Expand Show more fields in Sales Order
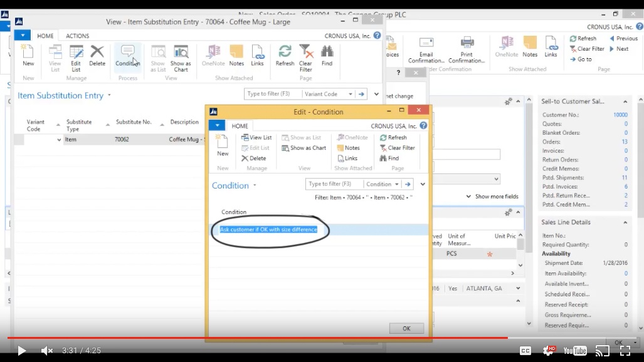The height and width of the screenshot is (362, 644). point(492,197)
